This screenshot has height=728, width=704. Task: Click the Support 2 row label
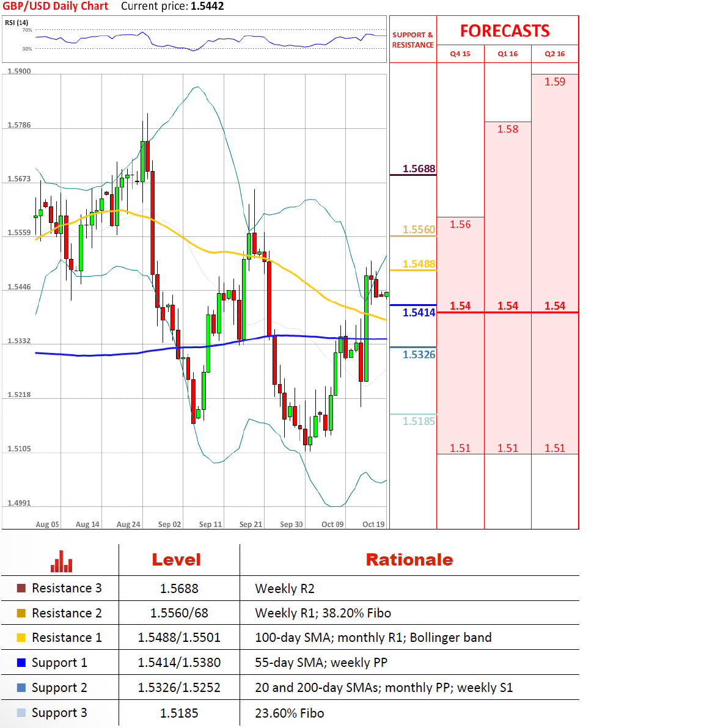(59, 688)
